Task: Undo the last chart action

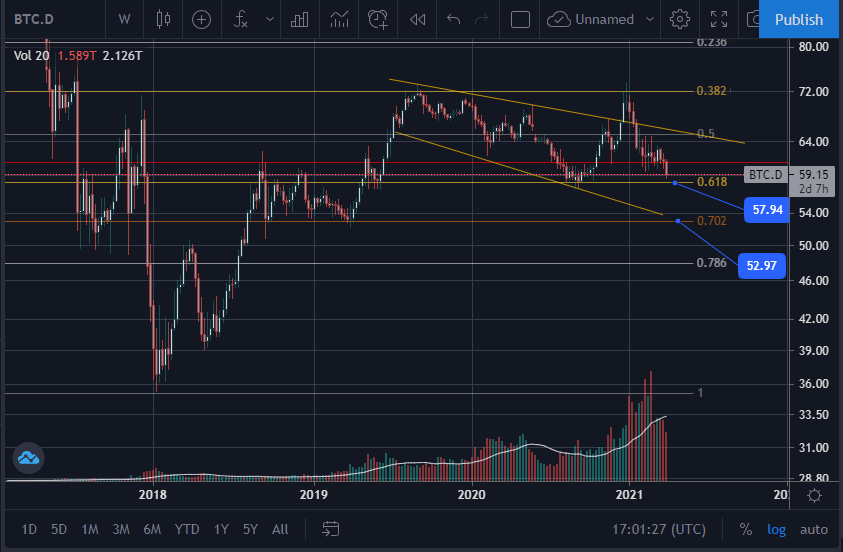Action: click(454, 20)
